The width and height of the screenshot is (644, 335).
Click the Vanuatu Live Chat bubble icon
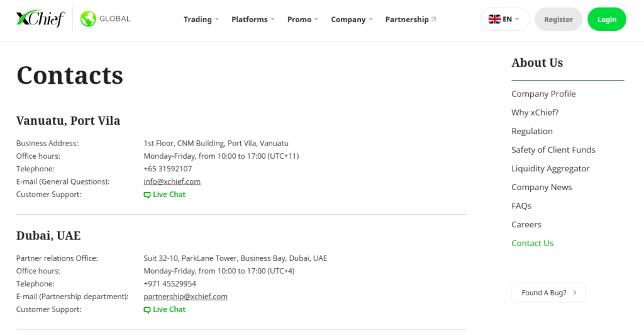(x=147, y=195)
